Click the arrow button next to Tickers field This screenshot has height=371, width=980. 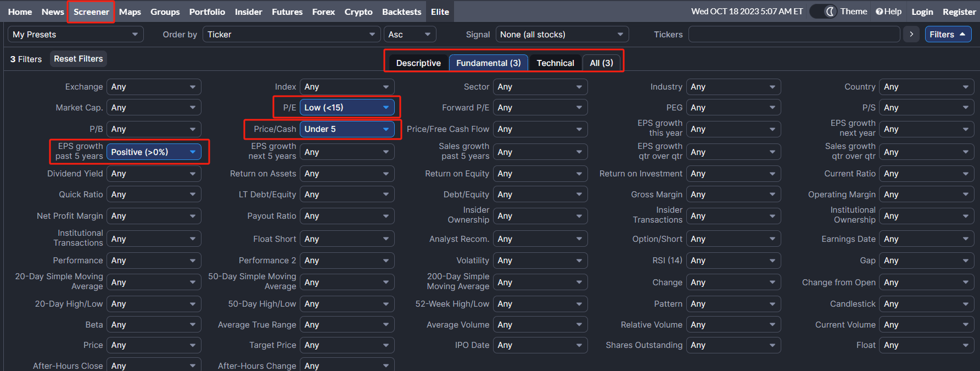point(911,34)
